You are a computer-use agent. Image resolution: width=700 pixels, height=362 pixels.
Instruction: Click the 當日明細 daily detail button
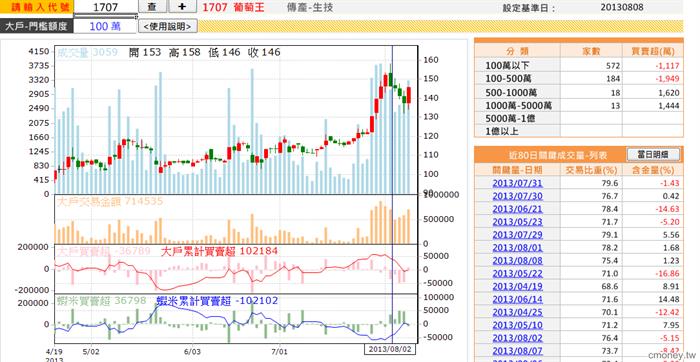654,154
